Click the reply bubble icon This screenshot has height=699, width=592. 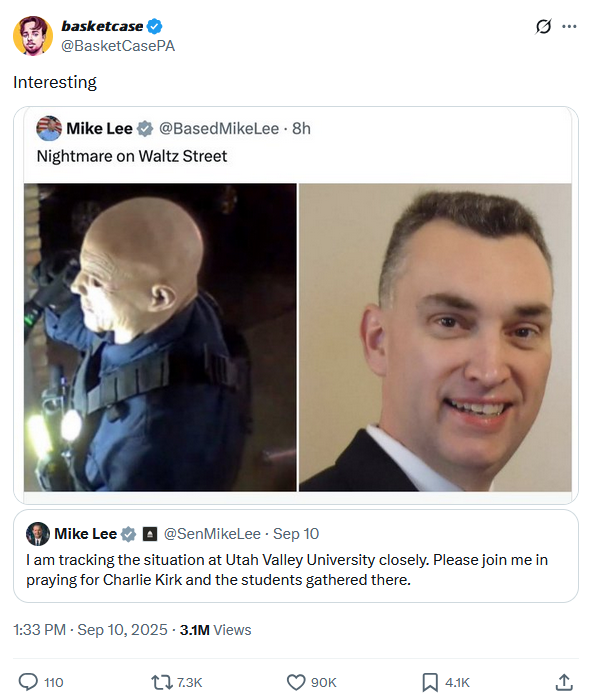[x=28, y=682]
